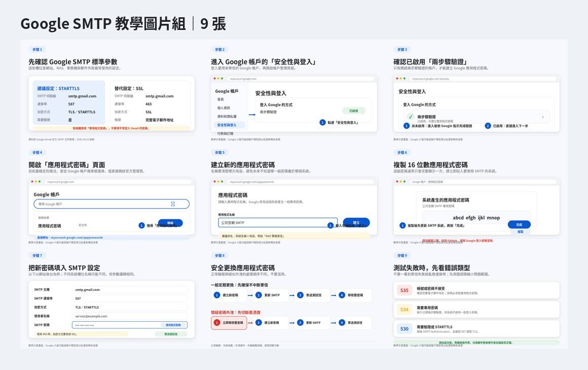Screen dimensions: 588x370
Task: Click the red 立即移除舊密碼 step box
Action: pyautogui.click(x=229, y=323)
